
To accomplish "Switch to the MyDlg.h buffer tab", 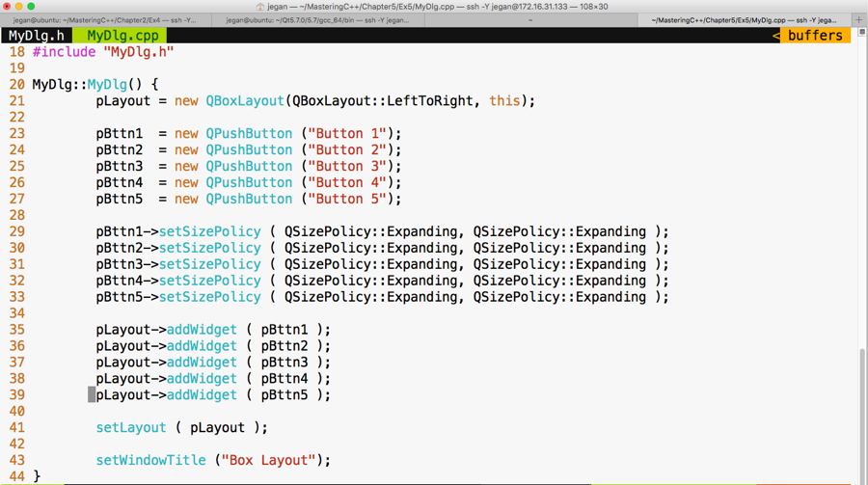I will 36,36.
